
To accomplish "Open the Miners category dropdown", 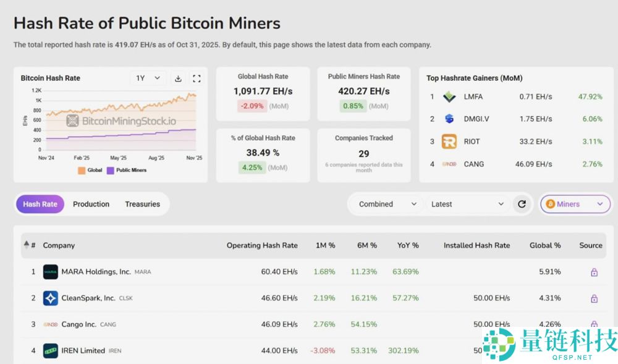I will point(575,204).
